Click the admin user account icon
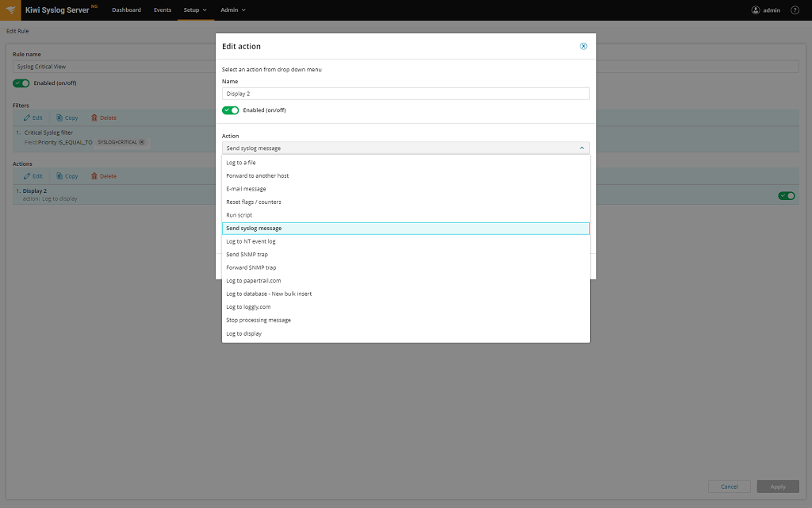812x508 pixels. click(754, 10)
